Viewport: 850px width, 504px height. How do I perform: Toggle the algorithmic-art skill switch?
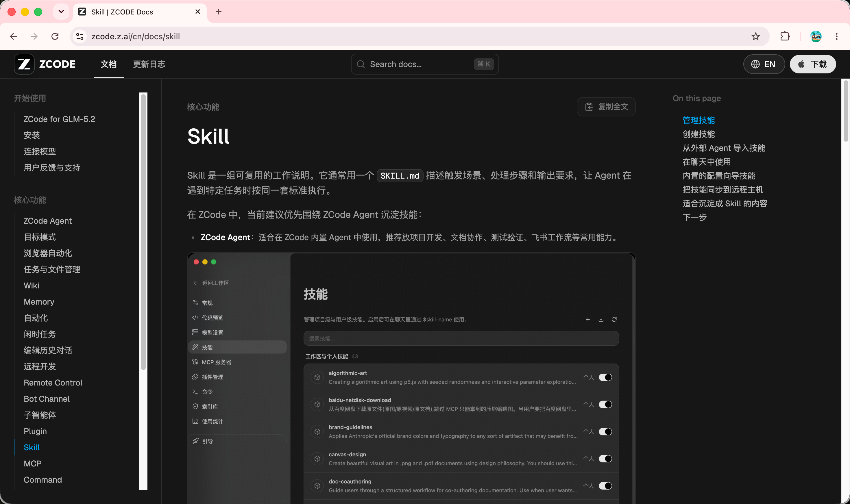605,377
